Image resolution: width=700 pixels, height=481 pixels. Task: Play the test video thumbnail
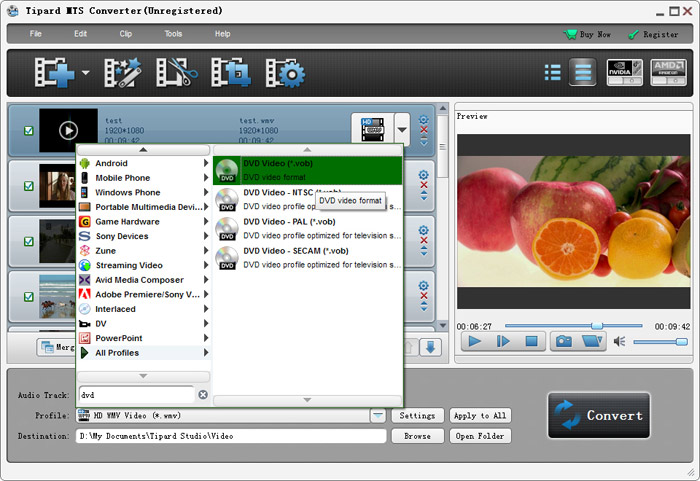(68, 131)
